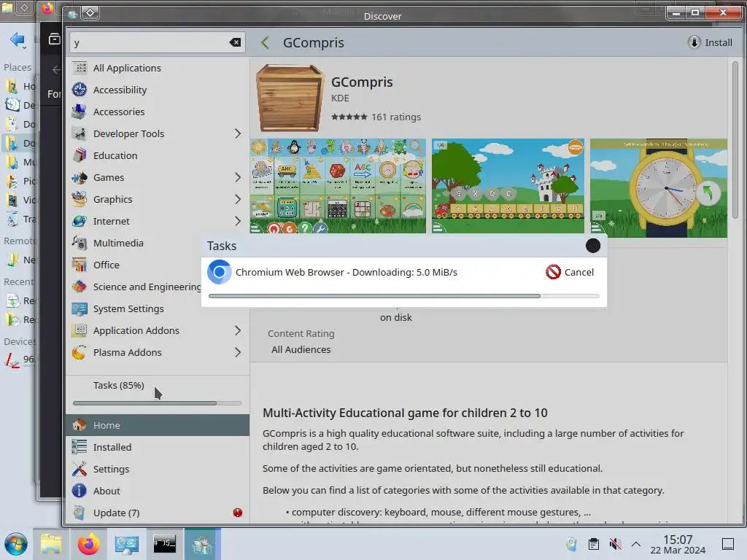Unmute the volume tray icon
This screenshot has height=560, width=747.
tap(615, 544)
